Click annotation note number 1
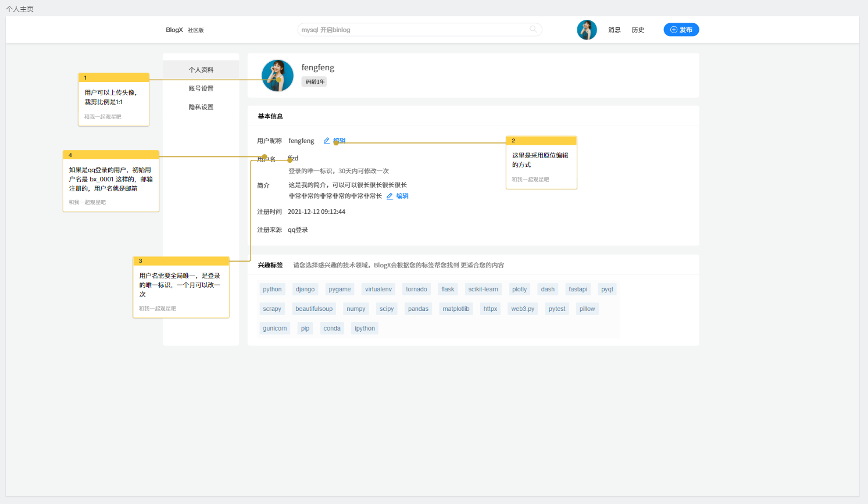The image size is (868, 504). pyautogui.click(x=114, y=99)
